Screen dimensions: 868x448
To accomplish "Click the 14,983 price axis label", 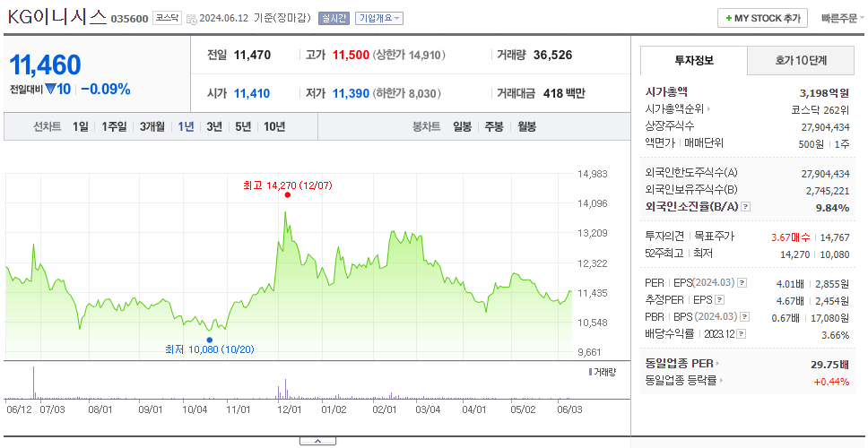I will pyautogui.click(x=593, y=174).
